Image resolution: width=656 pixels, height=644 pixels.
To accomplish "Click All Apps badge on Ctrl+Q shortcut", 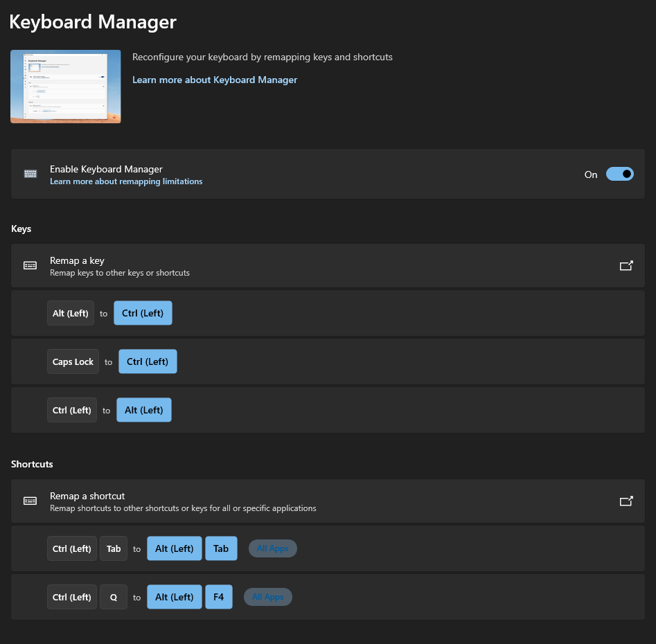I will tap(267, 597).
